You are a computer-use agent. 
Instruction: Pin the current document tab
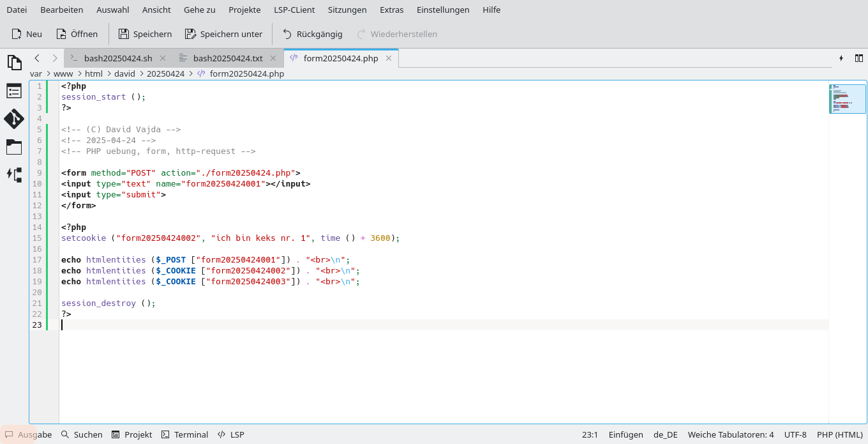841,58
